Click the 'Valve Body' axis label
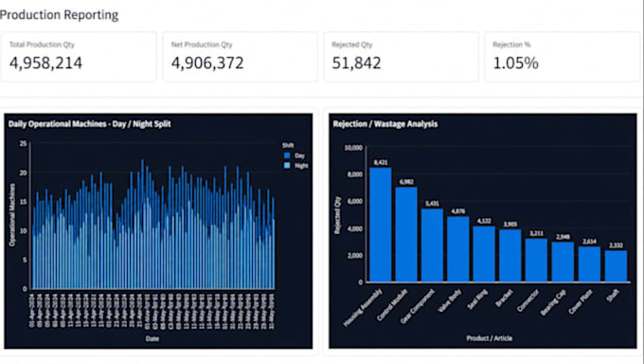Viewport: 644px width, 364px height. [450, 300]
